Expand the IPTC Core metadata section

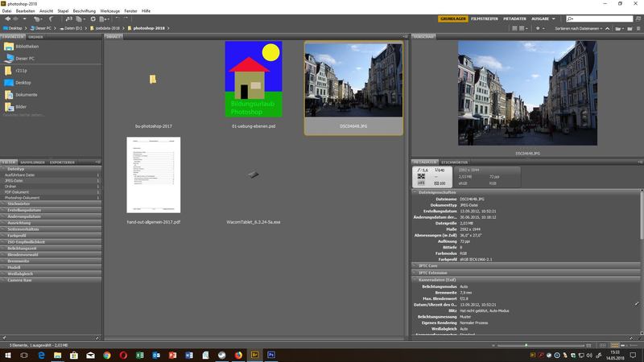428,265
